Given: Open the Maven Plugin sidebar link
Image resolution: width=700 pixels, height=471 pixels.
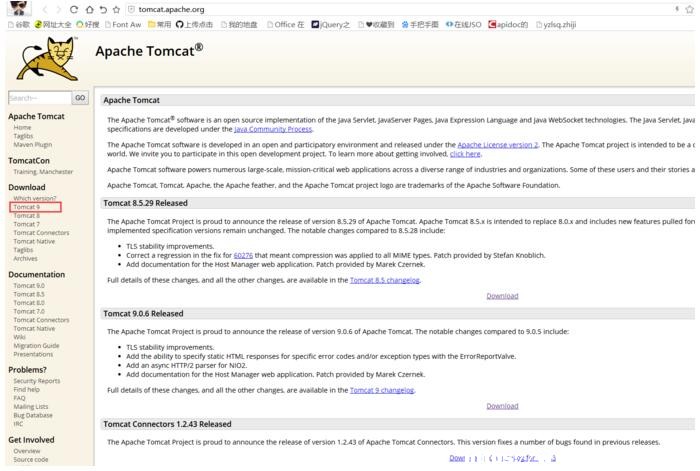Looking at the screenshot, I should [x=33, y=145].
